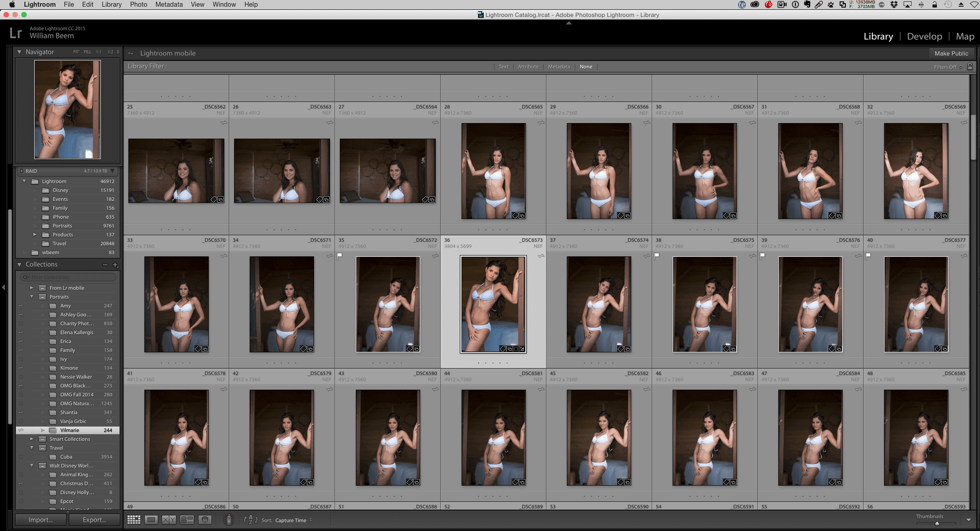Select the _DSC6581 thumbnail

[494, 437]
